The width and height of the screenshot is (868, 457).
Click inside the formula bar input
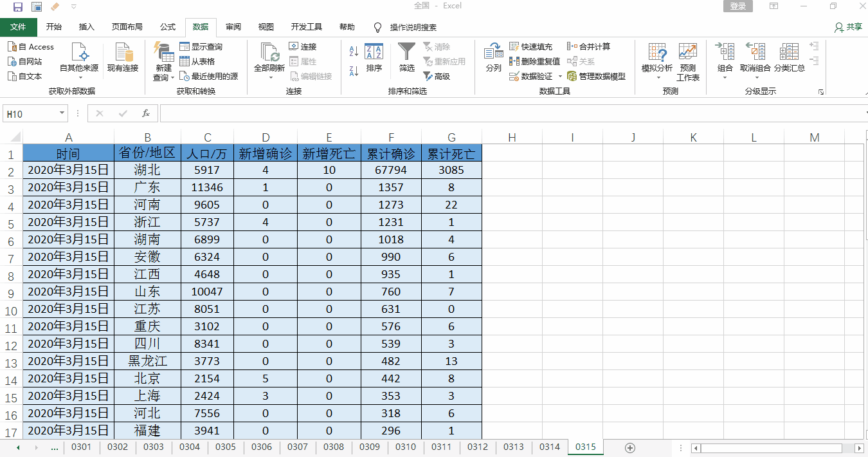coord(508,113)
